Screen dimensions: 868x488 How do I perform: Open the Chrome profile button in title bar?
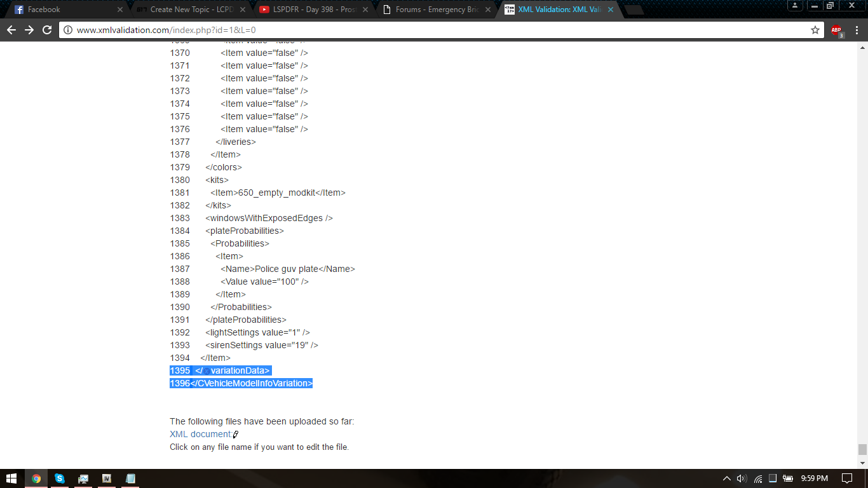click(x=795, y=6)
